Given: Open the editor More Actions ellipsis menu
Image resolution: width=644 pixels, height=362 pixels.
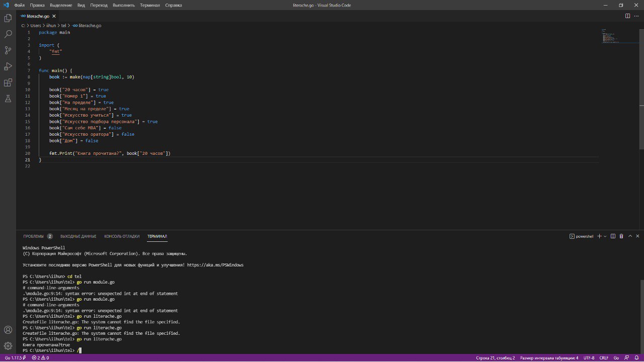Looking at the screenshot, I should 636,16.
